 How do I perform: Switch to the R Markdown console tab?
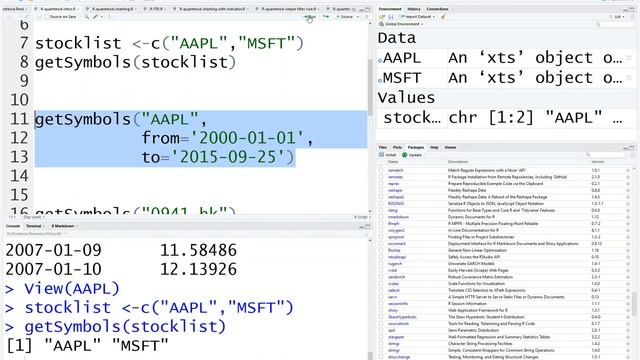63,226
